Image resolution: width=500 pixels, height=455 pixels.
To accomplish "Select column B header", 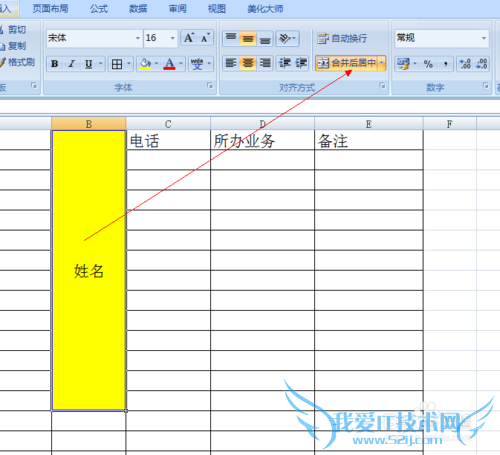I will click(89, 124).
